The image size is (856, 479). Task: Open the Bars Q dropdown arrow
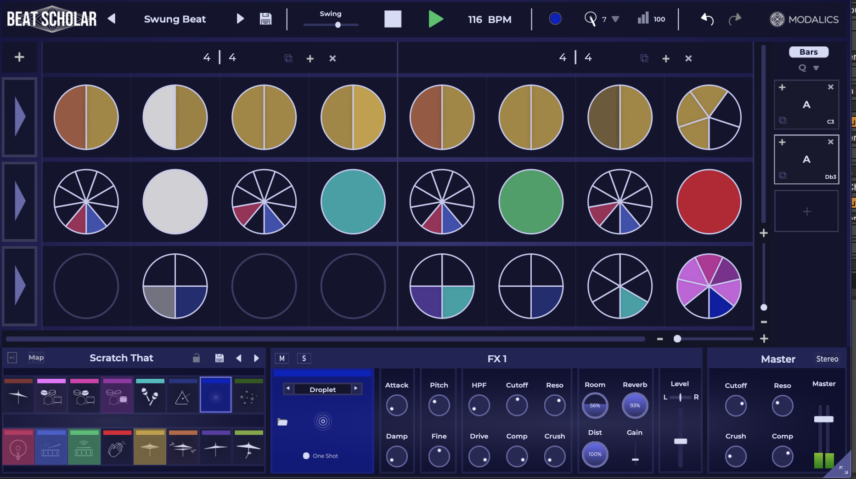tap(816, 68)
